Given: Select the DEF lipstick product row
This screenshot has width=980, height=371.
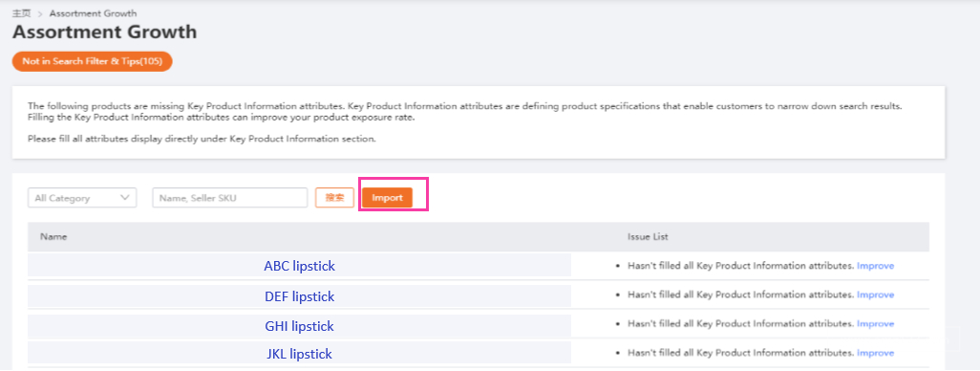Looking at the screenshot, I should [479, 295].
